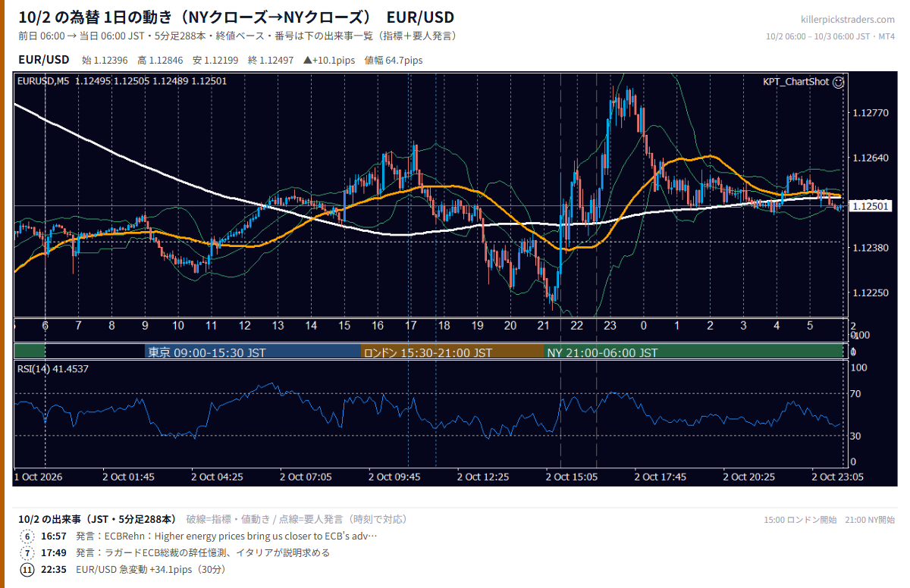Image resolution: width=910 pixels, height=588 pixels.
Task: Click the 値幅 64.7pips range value
Action: tap(394, 60)
